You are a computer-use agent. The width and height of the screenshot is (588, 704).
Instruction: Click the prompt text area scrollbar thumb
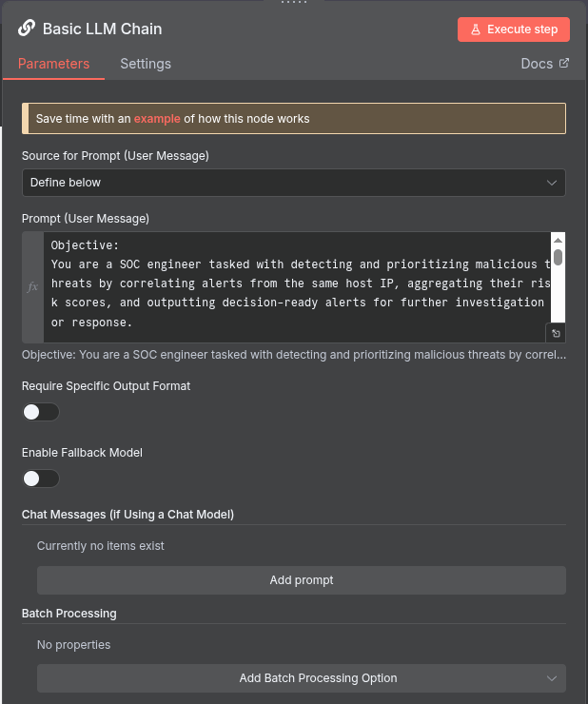[x=559, y=257]
